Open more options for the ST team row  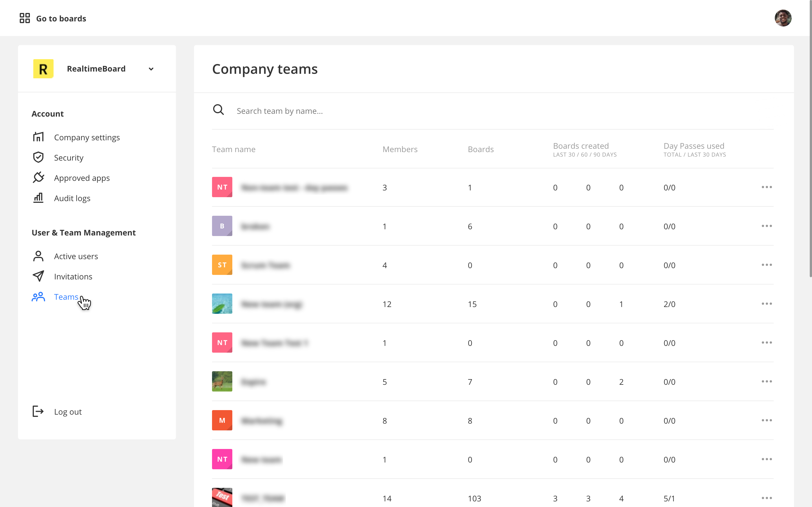766,265
